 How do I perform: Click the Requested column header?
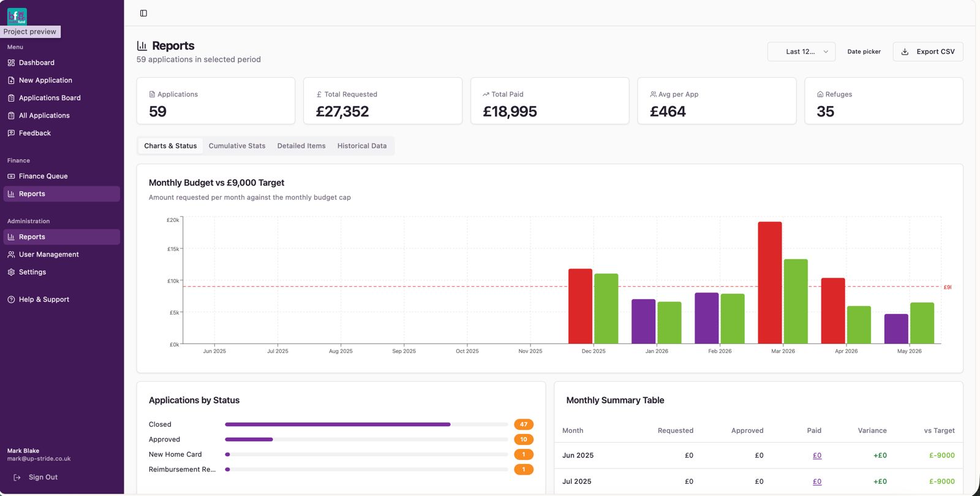point(676,430)
